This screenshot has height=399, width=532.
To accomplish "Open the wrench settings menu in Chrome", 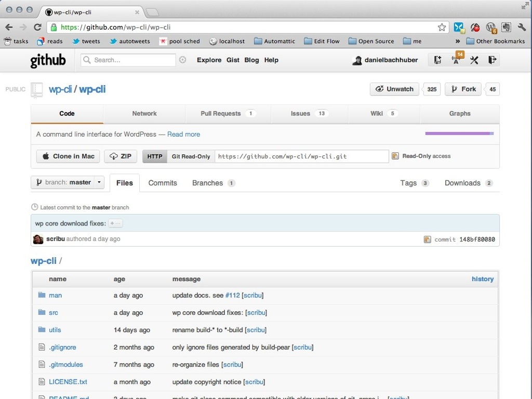I will tap(522, 27).
